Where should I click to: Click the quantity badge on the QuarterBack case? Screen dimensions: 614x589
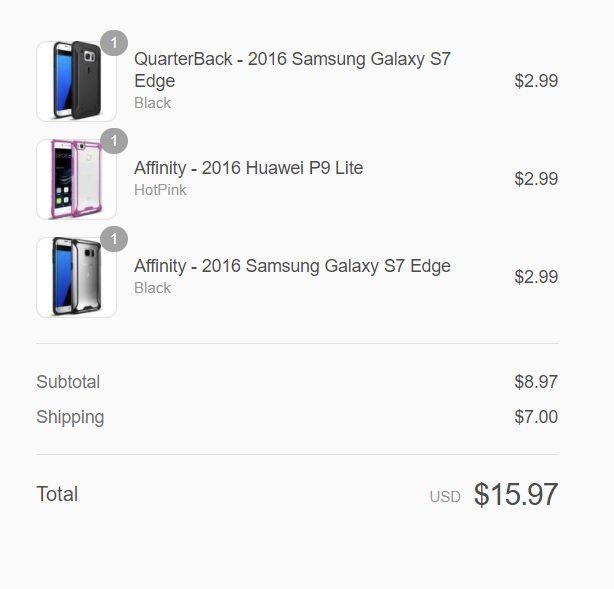click(x=114, y=43)
